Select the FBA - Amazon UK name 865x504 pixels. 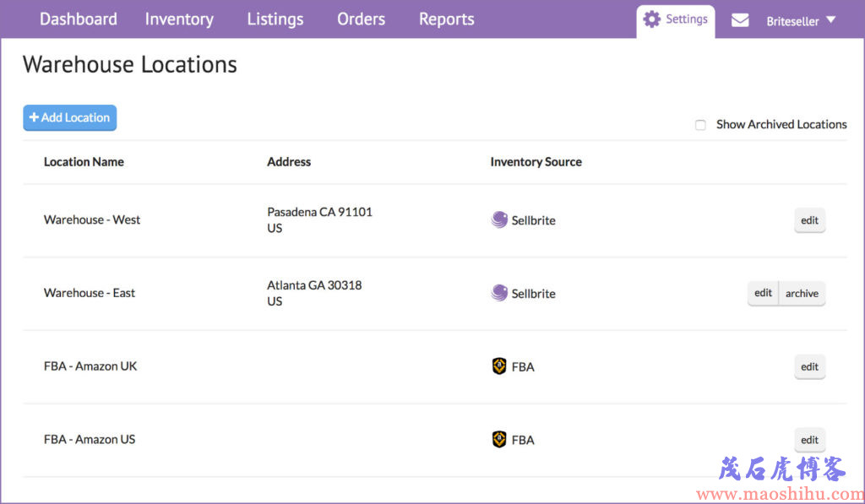90,366
